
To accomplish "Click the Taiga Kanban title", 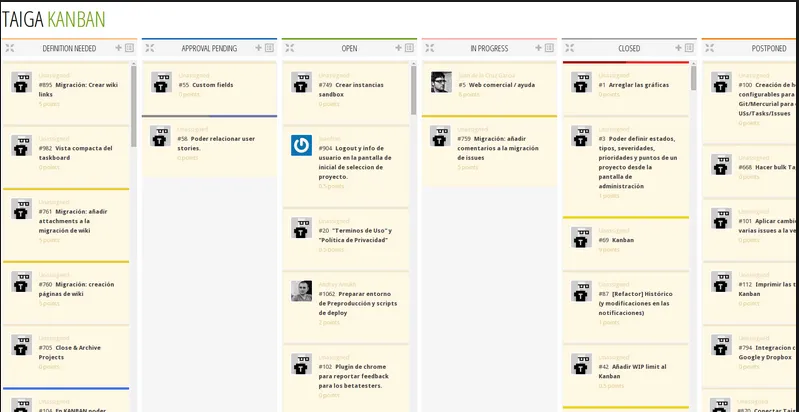I will pos(53,19).
